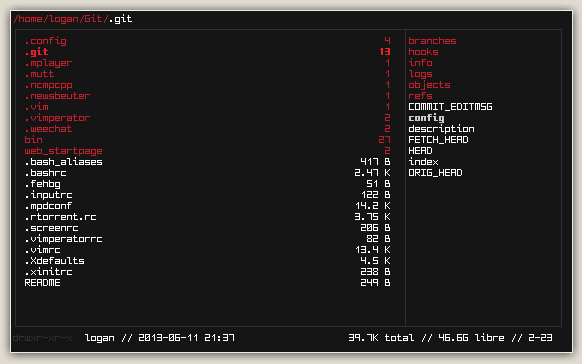
Task: Select the hooks folder in preview
Action: click(423, 52)
